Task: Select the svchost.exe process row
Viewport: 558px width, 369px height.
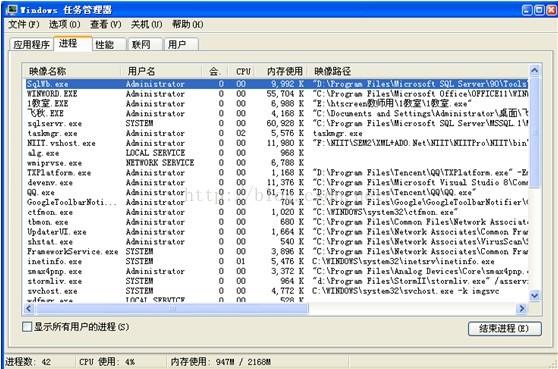Action: [277, 291]
